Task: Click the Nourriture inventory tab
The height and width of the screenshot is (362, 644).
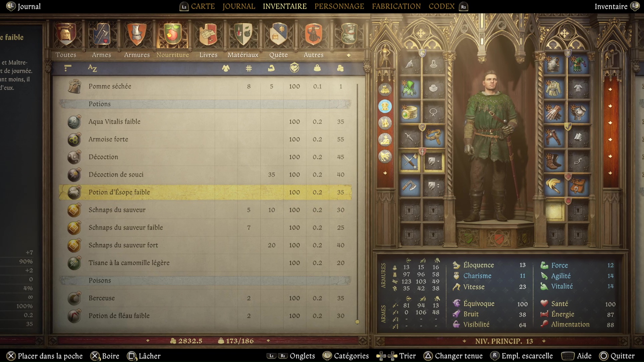Action: pyautogui.click(x=172, y=54)
